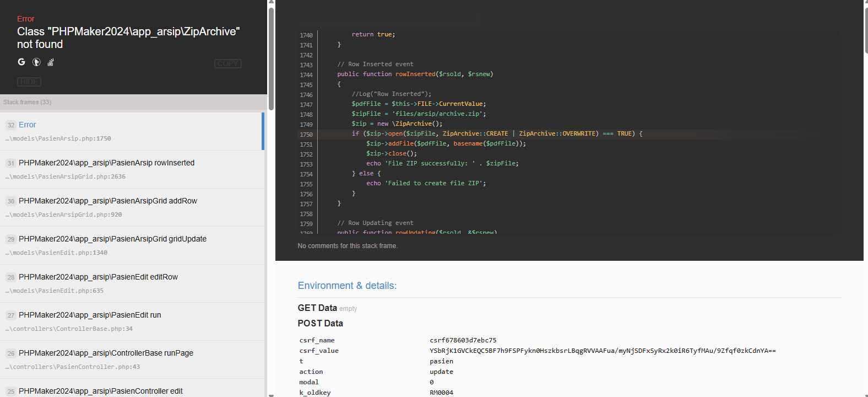Search the error on Google
Screen dimensions: 868x397
pyautogui.click(x=21, y=62)
